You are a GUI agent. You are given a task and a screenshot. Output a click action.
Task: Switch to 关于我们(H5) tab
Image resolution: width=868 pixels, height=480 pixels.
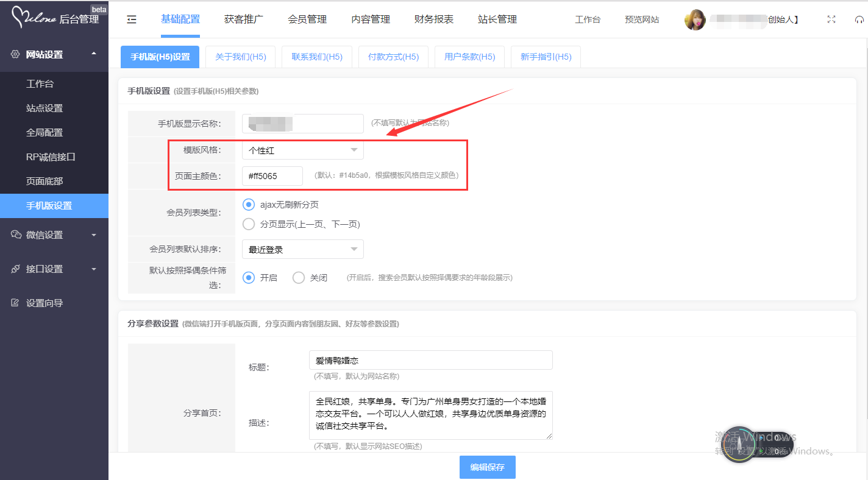(240, 57)
